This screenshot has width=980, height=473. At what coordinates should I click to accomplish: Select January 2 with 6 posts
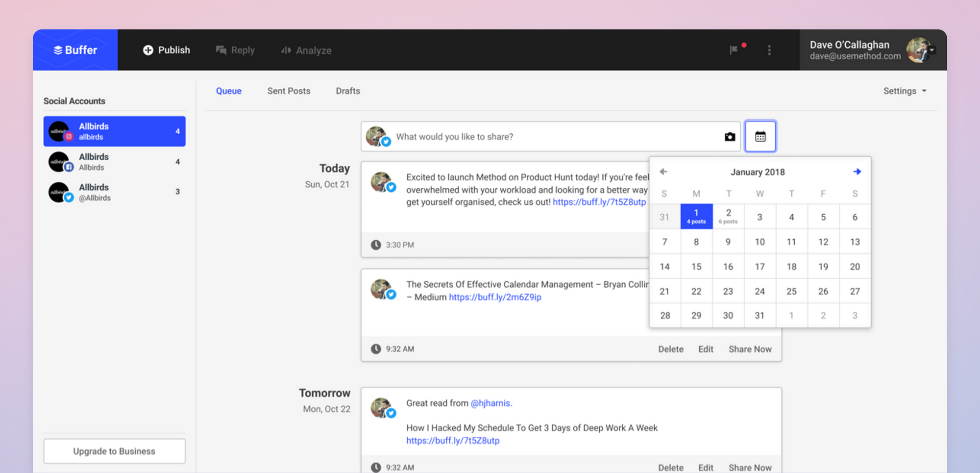coord(728,216)
